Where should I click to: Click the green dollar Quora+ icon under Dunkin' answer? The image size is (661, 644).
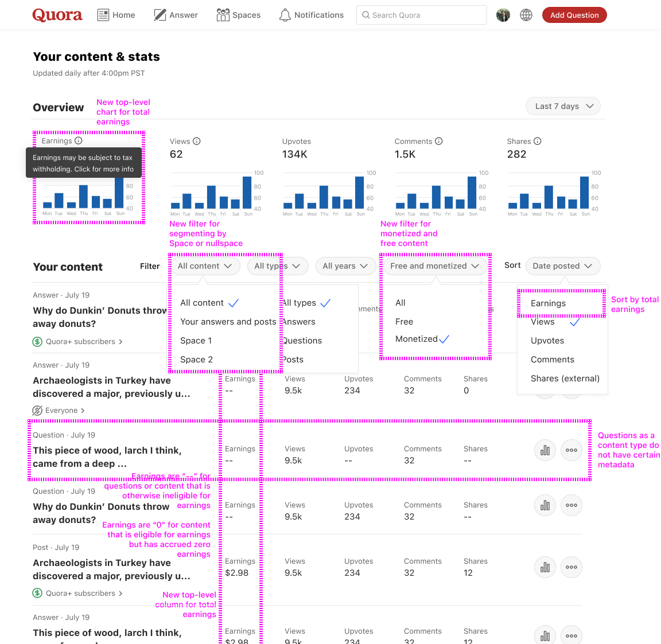tap(37, 342)
